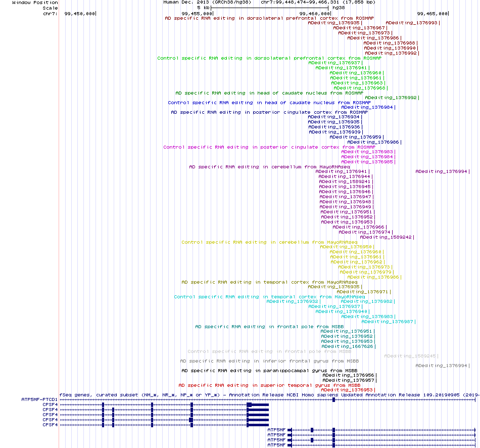Click ADediting_1376944 editing site
Viewport: 480px width, 448px height.
coord(345,176)
